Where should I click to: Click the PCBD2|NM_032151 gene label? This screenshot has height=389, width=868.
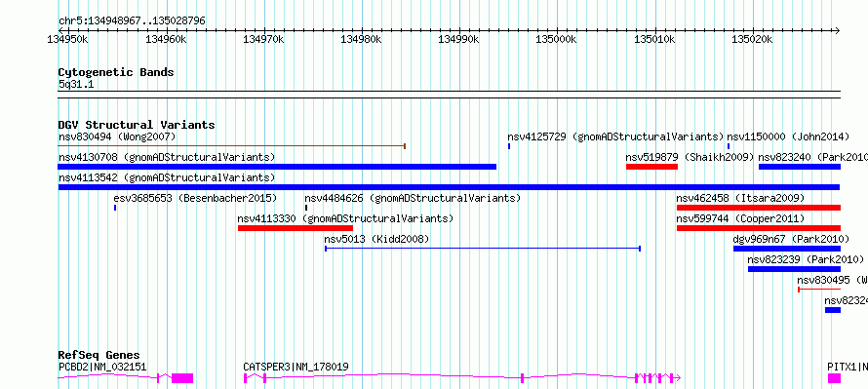tap(102, 368)
